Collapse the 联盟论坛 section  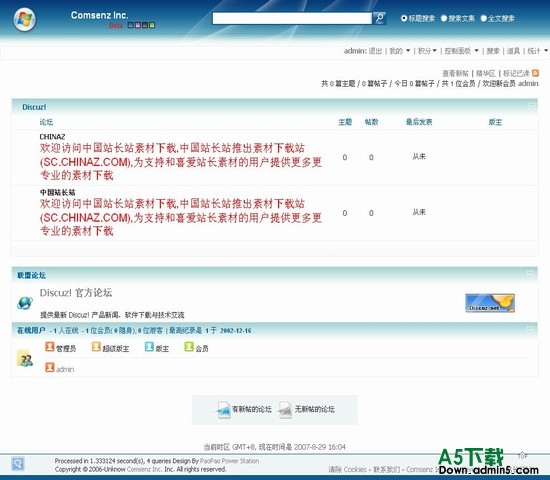(531, 274)
